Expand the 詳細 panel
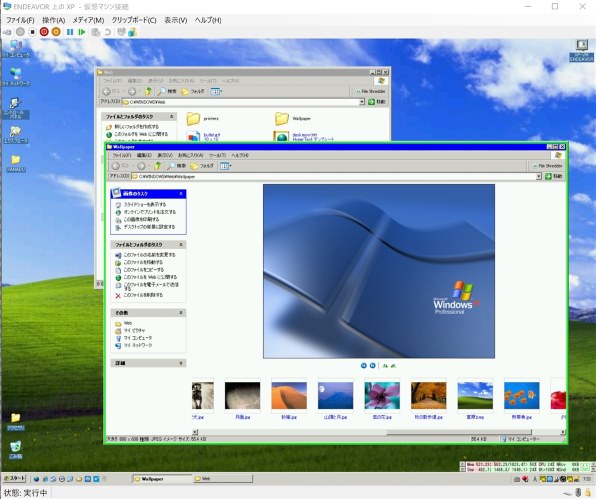Viewport: 596px width, 499px height. tap(181, 363)
